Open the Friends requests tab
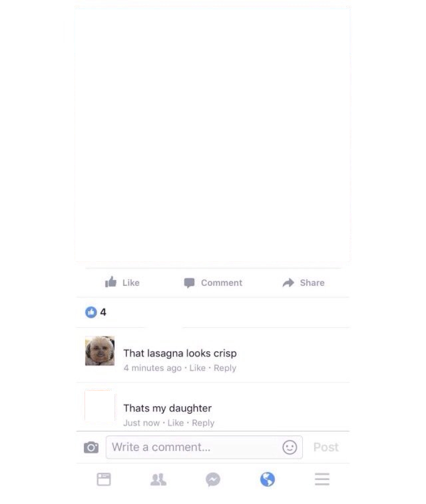 pyautogui.click(x=158, y=479)
